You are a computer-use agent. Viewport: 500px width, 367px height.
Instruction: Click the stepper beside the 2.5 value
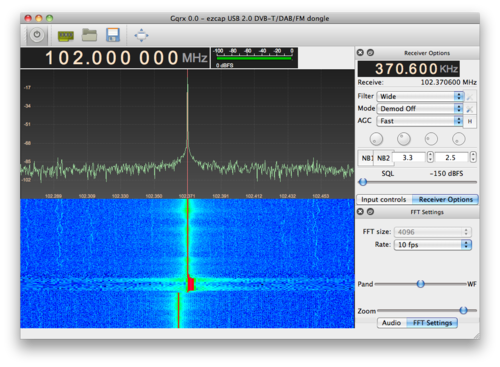click(x=473, y=157)
